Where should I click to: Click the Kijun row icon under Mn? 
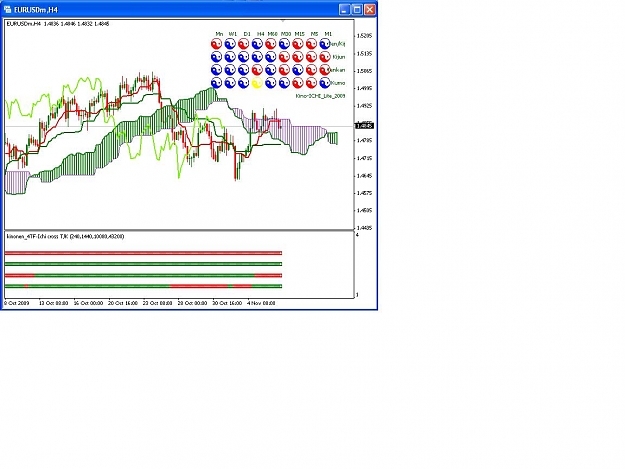click(216, 57)
